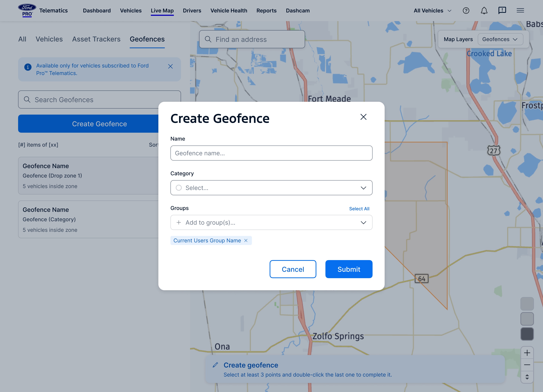Click the Select All groups link
The image size is (543, 392).
(x=359, y=208)
